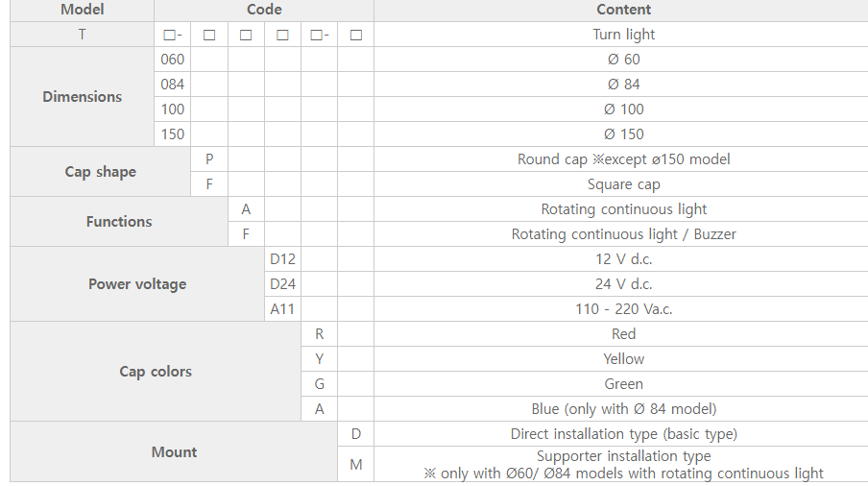Click the Power voltage row label

click(137, 284)
